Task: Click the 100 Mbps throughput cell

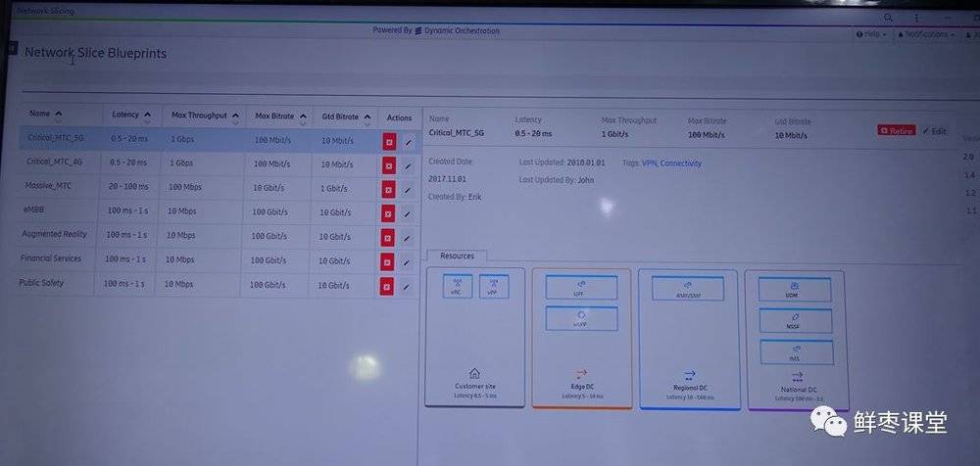Action: pos(184,187)
